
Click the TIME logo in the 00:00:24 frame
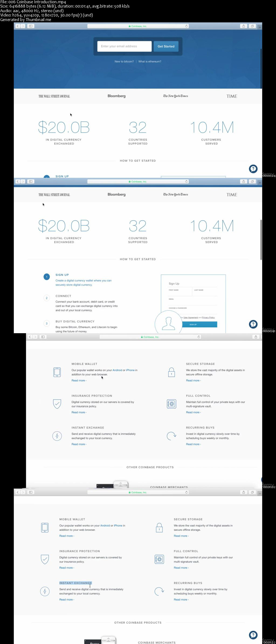(x=232, y=96)
